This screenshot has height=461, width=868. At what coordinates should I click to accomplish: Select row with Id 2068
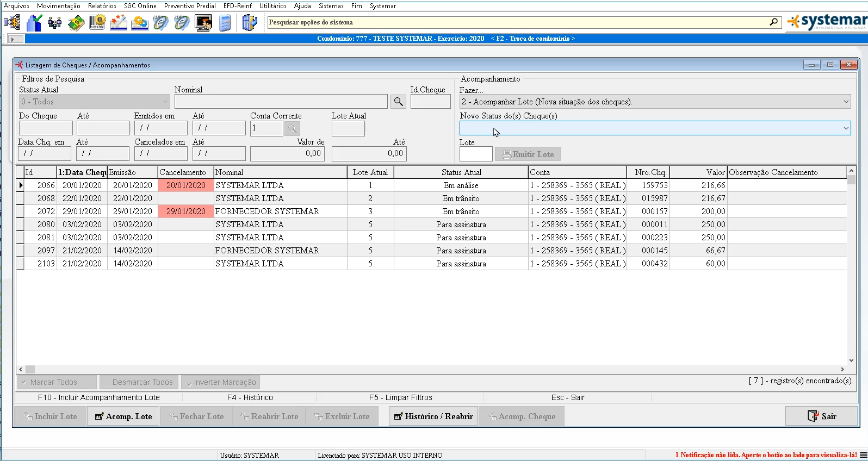[x=431, y=198]
